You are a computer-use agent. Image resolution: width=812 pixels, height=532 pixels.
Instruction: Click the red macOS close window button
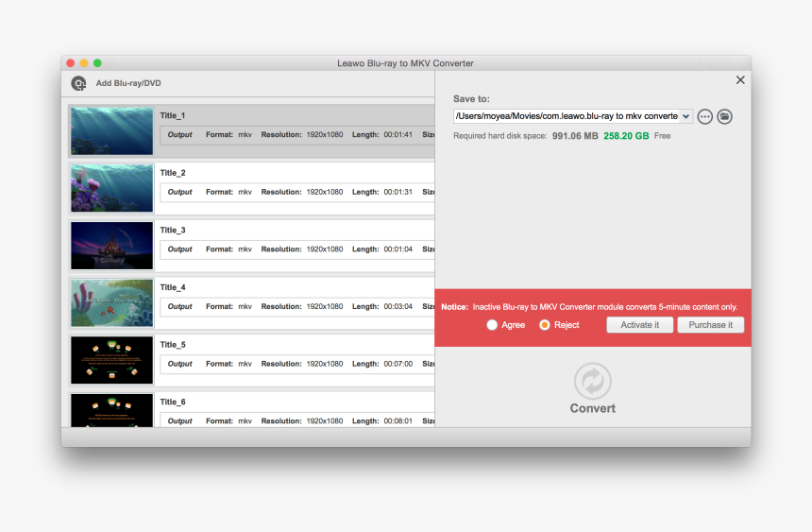(x=71, y=63)
